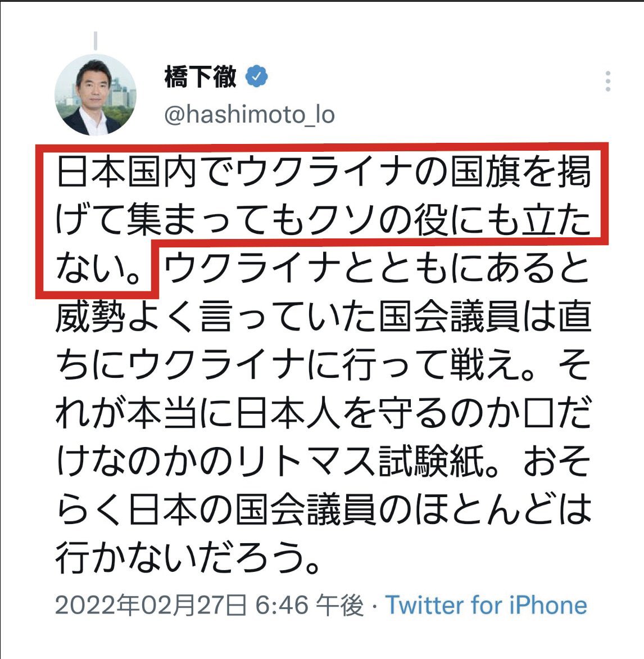Click the gray thread connector line above avatar
The image size is (644, 659).
[96, 41]
